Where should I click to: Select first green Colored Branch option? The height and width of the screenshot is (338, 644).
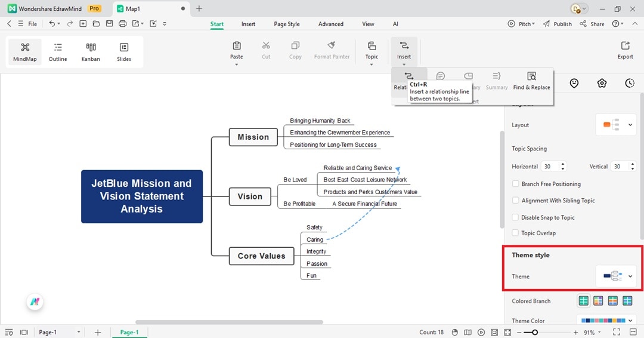point(583,301)
